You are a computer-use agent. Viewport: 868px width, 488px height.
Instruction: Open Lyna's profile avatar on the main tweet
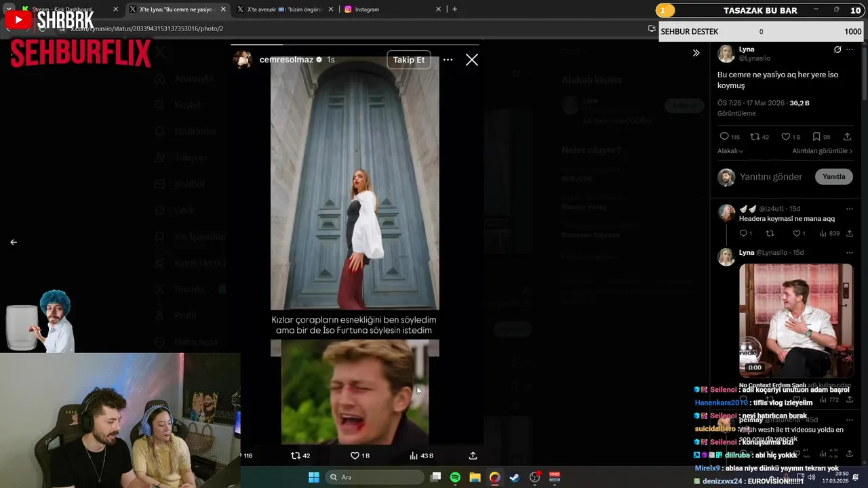[726, 54]
